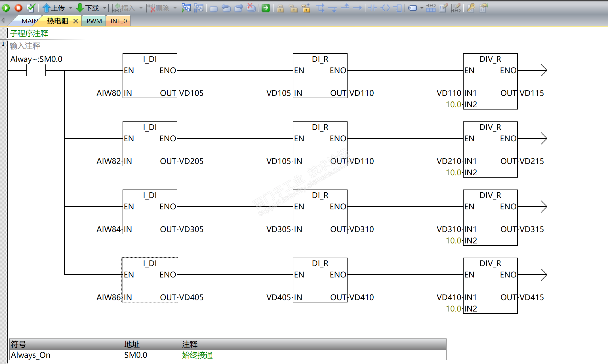Switch to the INT_0 tab
608x364 pixels.
coord(118,21)
